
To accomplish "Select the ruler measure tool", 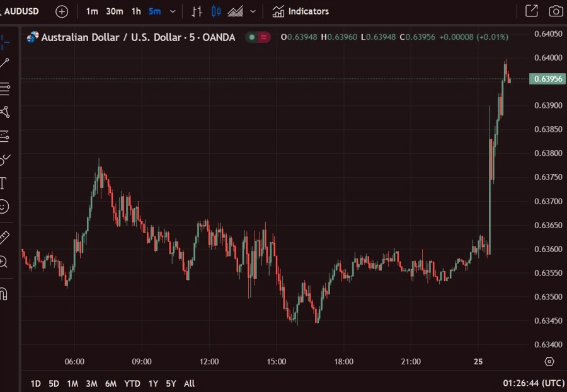I will [x=4, y=238].
